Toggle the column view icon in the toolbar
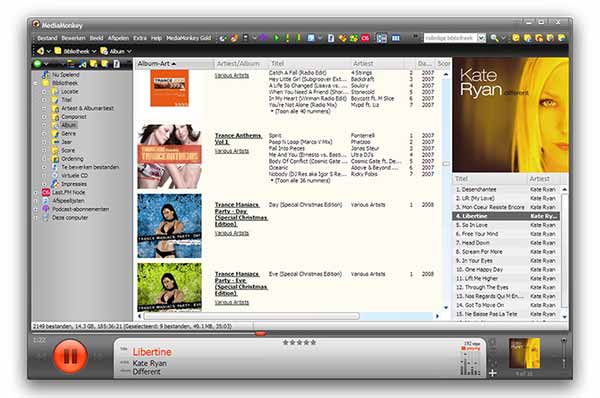 point(396,38)
